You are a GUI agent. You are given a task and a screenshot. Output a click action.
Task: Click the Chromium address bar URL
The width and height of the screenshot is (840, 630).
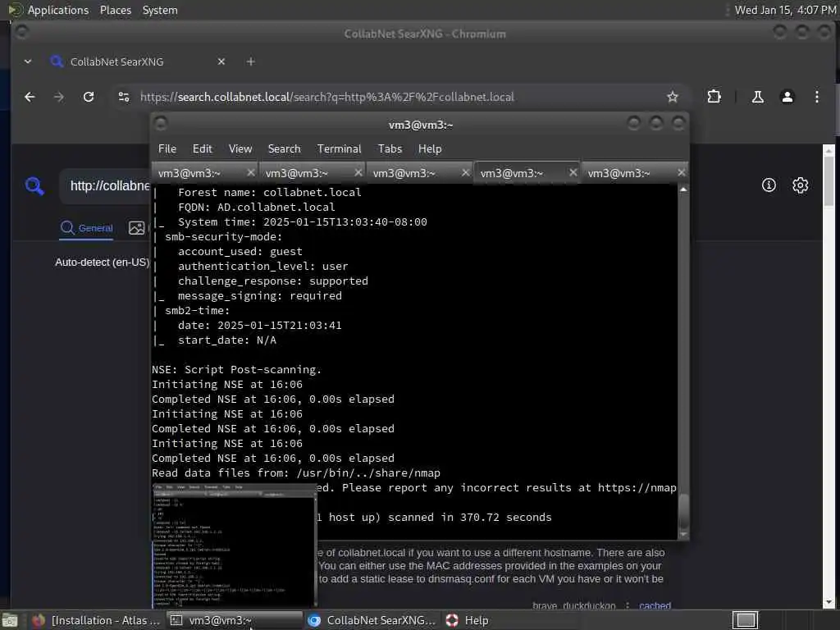click(x=326, y=97)
